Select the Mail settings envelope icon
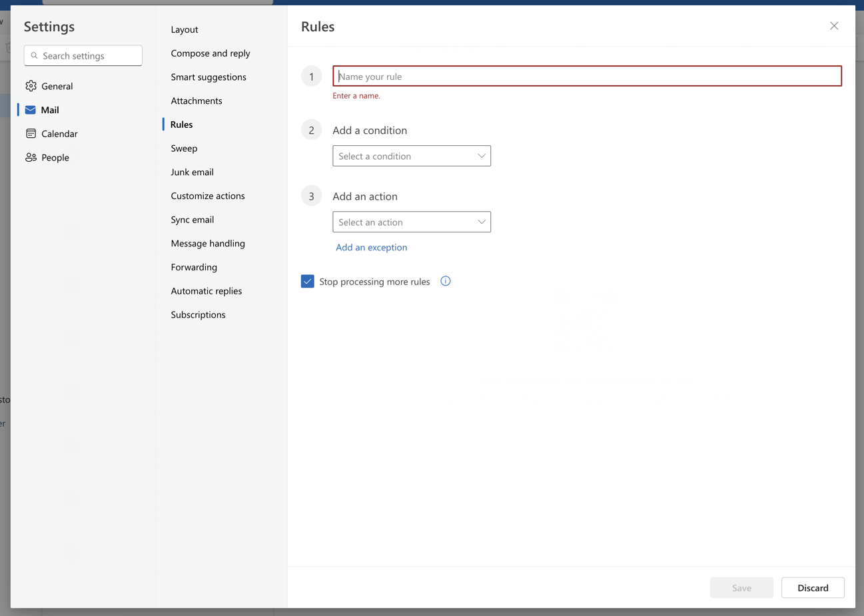The height and width of the screenshot is (616, 864). pyautogui.click(x=31, y=109)
